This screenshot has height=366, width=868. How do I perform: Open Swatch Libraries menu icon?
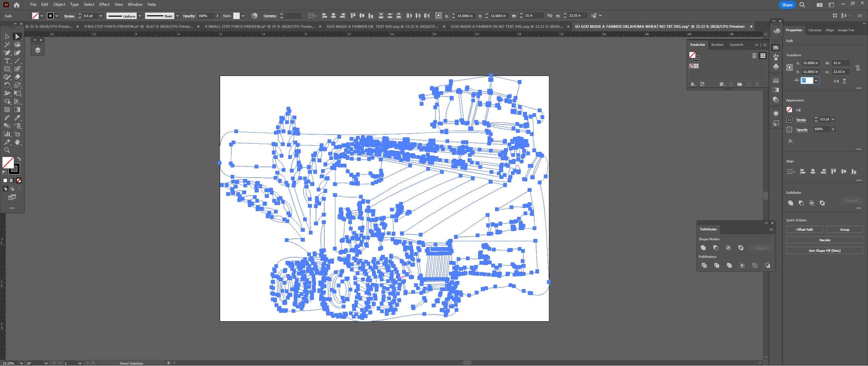click(693, 84)
